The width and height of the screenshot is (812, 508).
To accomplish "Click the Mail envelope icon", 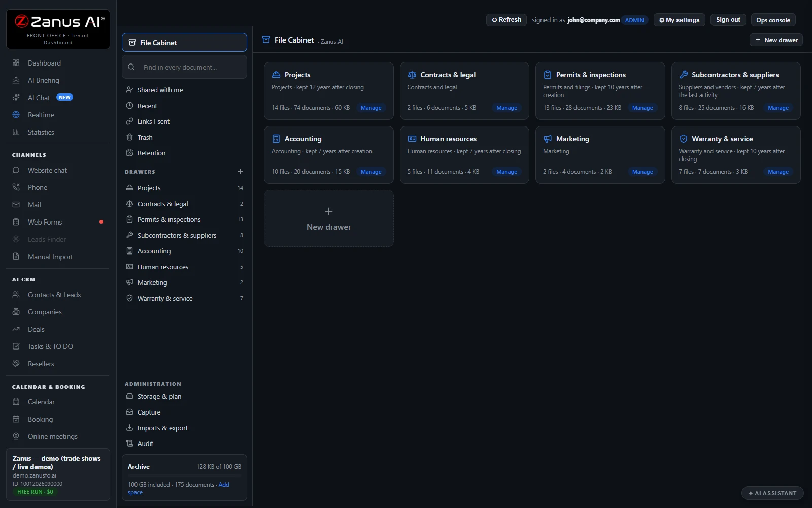I will (x=16, y=205).
